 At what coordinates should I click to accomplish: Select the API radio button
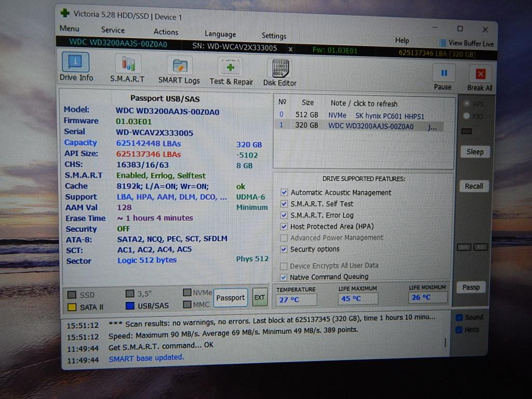coord(467,103)
